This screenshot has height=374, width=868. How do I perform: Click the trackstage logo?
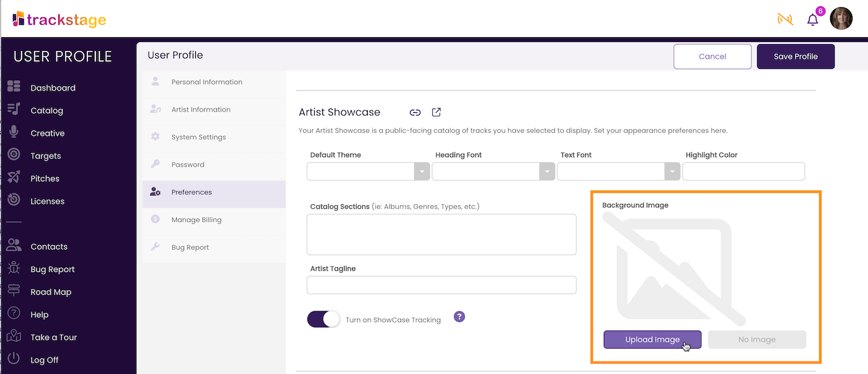[60, 19]
